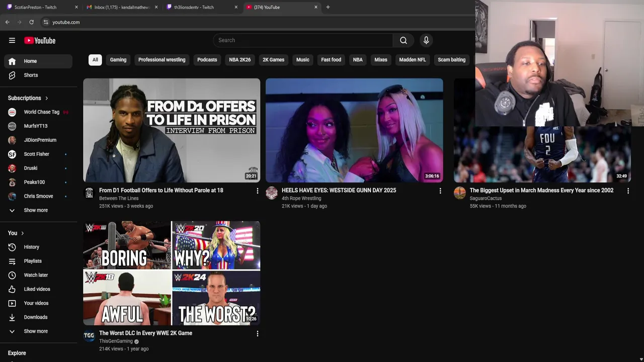Open 4th Rope Wrestling channel name link
Image resolution: width=644 pixels, height=362 pixels.
pos(301,198)
